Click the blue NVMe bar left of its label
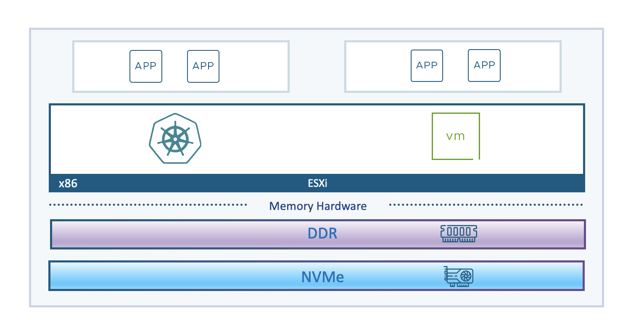The image size is (644, 320). 177,276
